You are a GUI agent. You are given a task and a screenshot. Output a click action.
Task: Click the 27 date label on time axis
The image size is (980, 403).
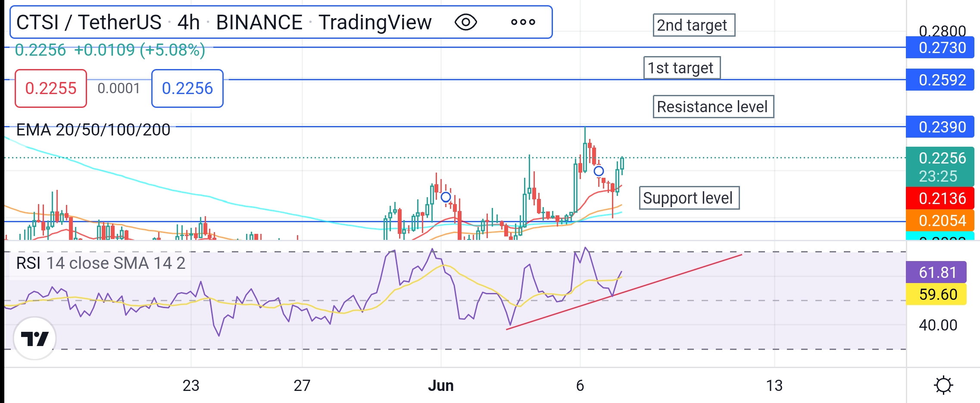302,385
